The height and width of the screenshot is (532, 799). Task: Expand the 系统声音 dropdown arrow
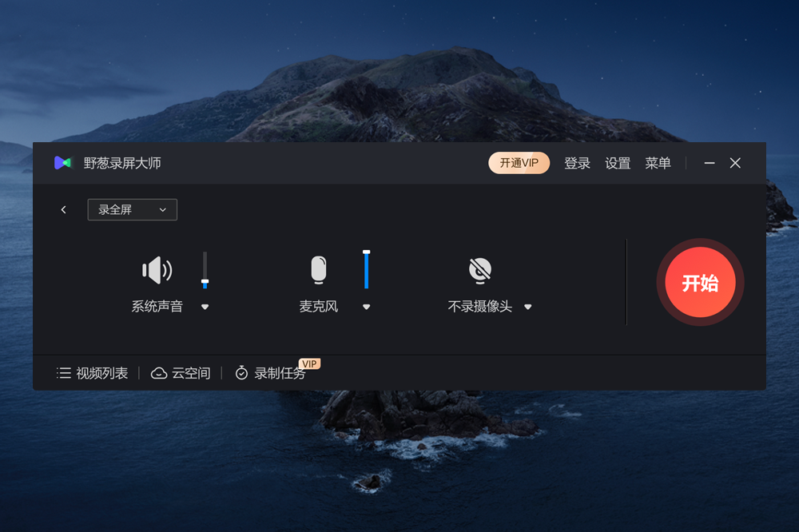tap(205, 307)
